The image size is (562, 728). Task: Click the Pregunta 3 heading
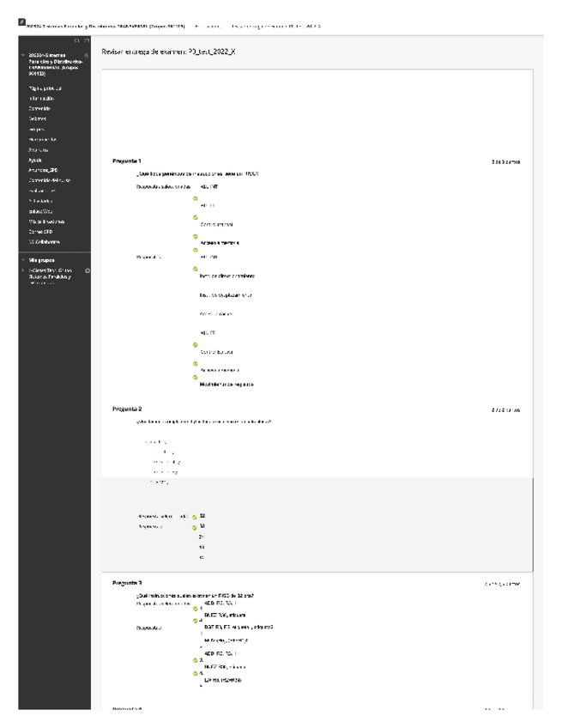point(127,583)
